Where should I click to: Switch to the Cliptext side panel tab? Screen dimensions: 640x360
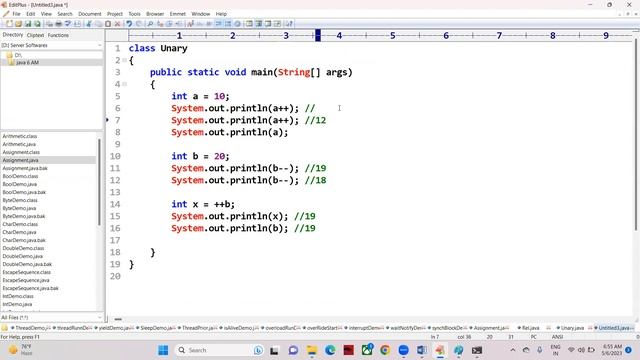[36, 35]
